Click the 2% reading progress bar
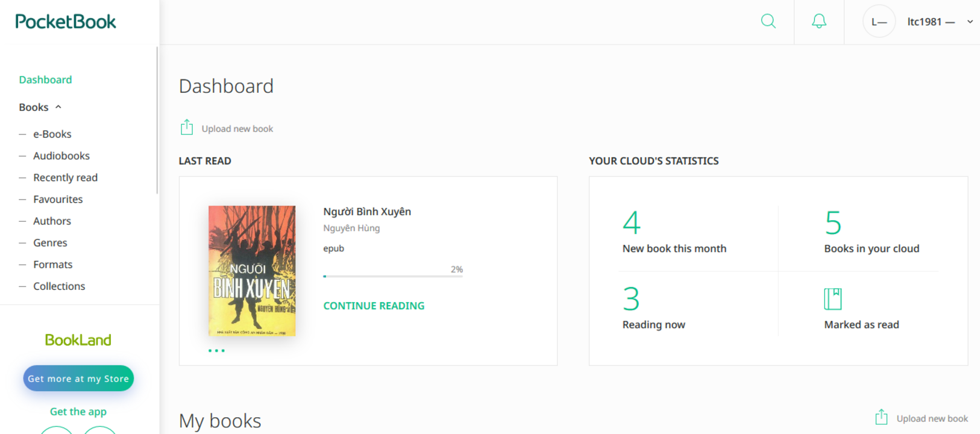The image size is (980, 434). tap(393, 276)
